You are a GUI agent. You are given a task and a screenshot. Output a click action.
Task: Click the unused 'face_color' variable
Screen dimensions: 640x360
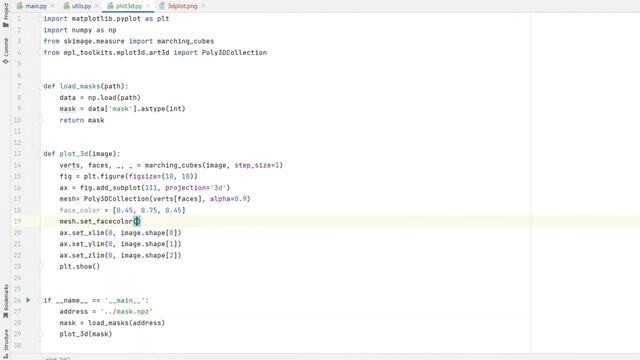coord(80,210)
